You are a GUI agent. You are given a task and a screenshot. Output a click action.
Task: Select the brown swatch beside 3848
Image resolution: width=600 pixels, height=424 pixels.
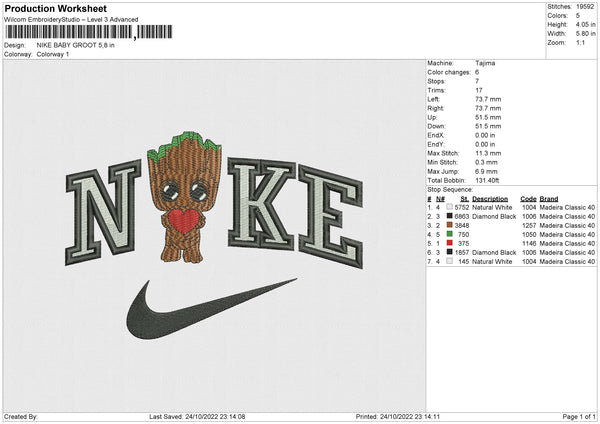coord(449,225)
